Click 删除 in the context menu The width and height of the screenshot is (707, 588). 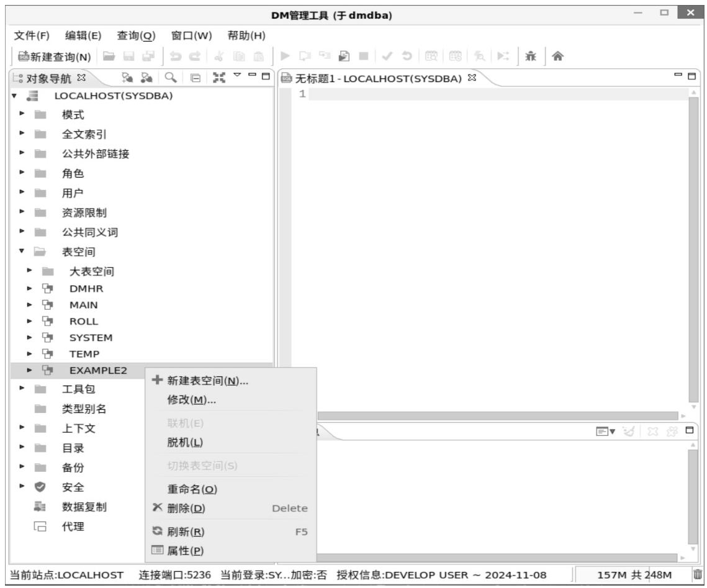tap(186, 509)
